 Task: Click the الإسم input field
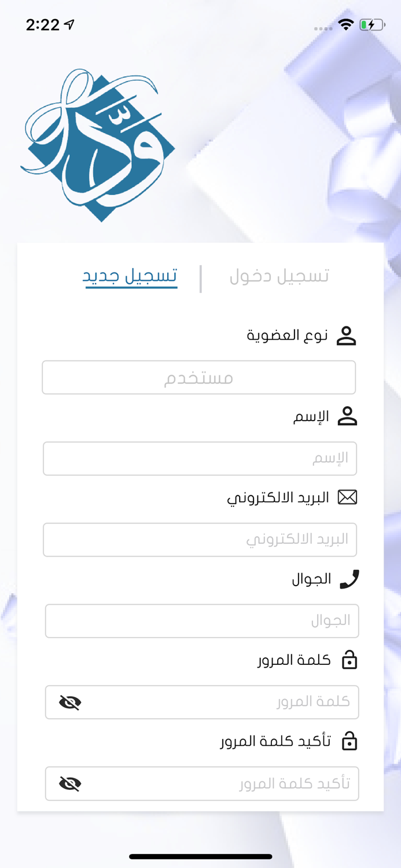(x=200, y=458)
